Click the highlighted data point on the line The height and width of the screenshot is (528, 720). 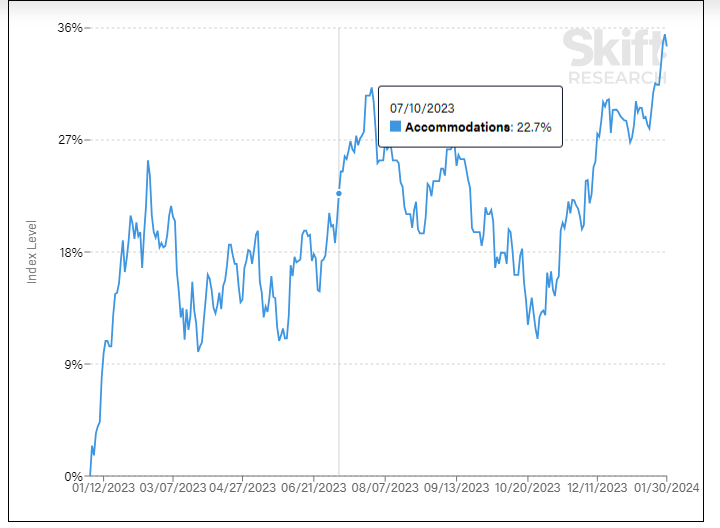339,193
